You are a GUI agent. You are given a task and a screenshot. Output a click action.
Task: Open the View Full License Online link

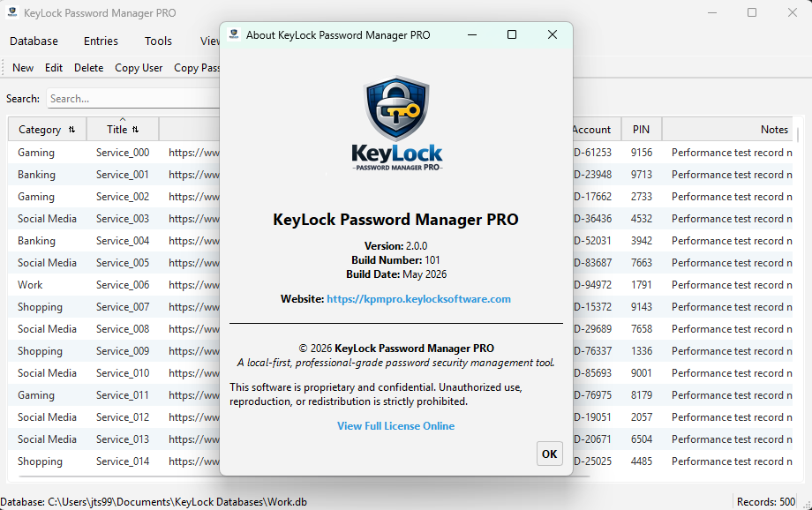click(x=395, y=426)
